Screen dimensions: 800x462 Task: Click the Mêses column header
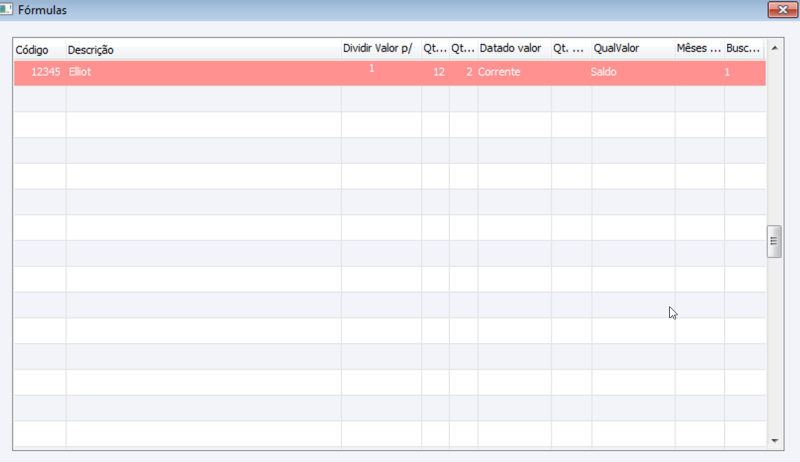tap(699, 48)
